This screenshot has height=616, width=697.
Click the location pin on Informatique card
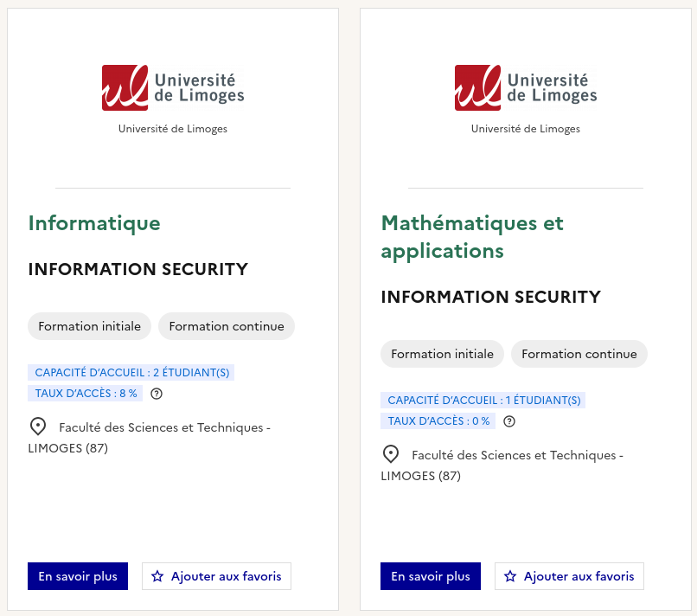point(38,427)
